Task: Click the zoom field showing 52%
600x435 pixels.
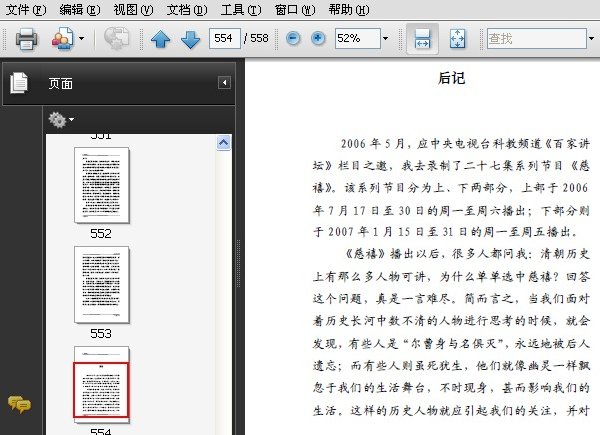Action: tap(358, 38)
